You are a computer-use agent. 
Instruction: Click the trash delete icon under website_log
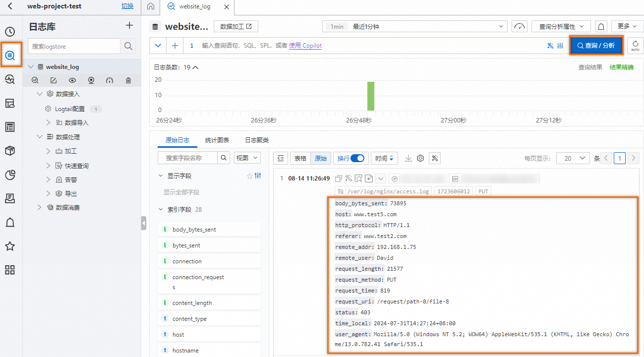128,80
